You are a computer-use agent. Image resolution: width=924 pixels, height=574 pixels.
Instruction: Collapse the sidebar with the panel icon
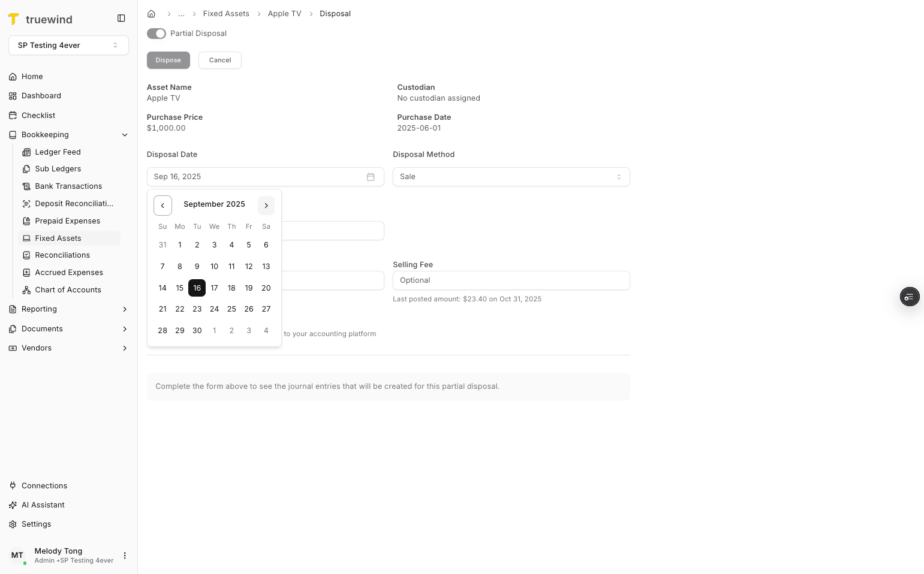121,18
